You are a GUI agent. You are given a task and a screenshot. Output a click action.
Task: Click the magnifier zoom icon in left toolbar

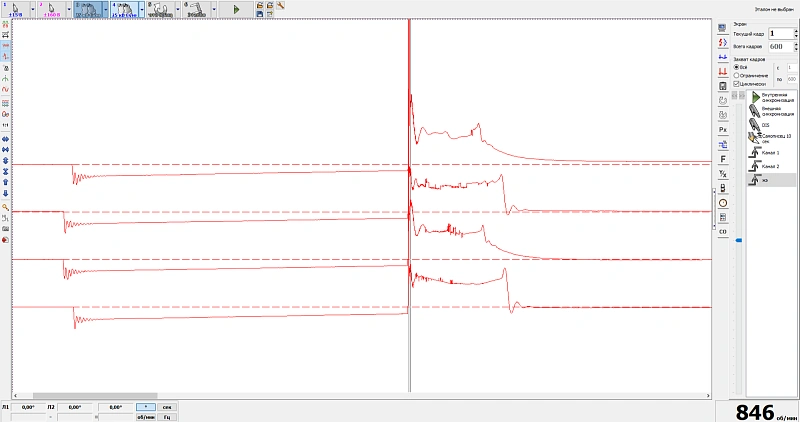pos(5,207)
